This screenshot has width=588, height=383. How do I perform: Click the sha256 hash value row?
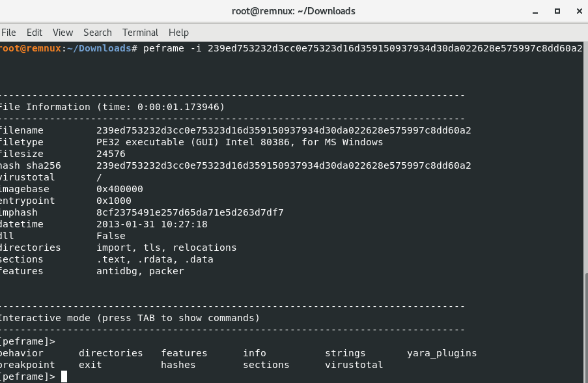pos(283,165)
